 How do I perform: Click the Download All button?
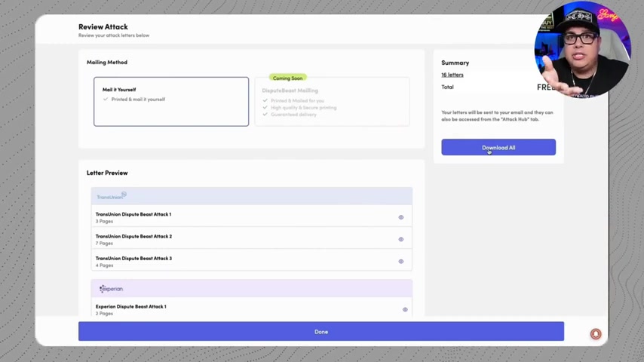tap(498, 147)
